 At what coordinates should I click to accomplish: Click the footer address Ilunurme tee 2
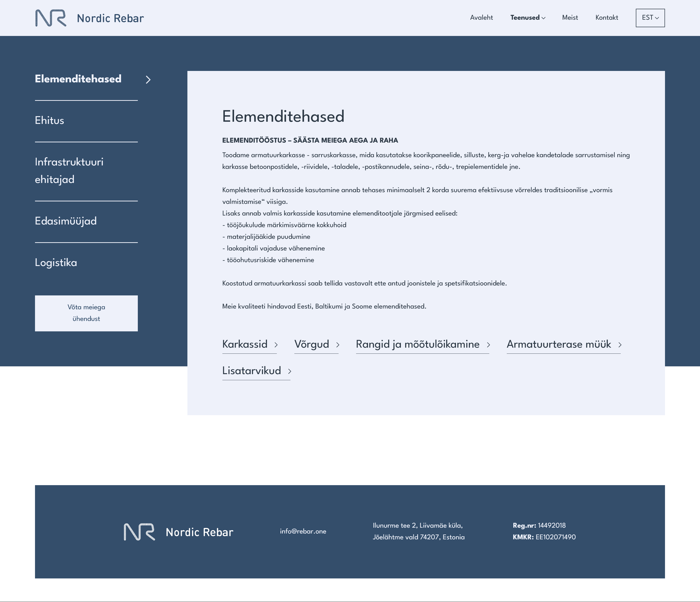(419, 532)
